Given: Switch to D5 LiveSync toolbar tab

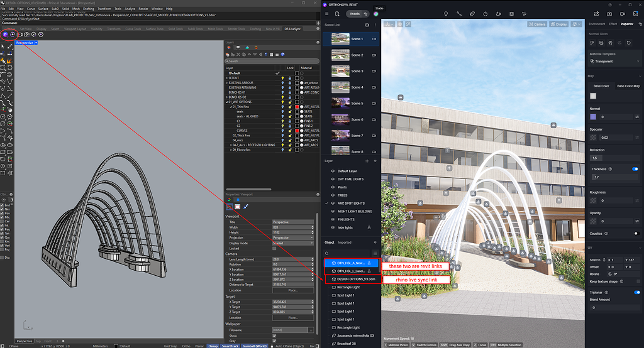Looking at the screenshot, I should (292, 29).
